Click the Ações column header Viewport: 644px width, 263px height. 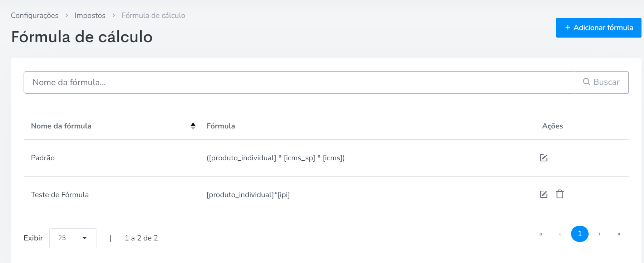pos(552,126)
